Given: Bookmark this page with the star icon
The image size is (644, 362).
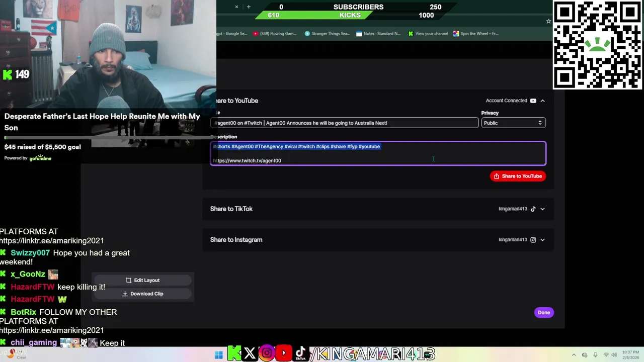Looking at the screenshot, I should click(x=548, y=21).
